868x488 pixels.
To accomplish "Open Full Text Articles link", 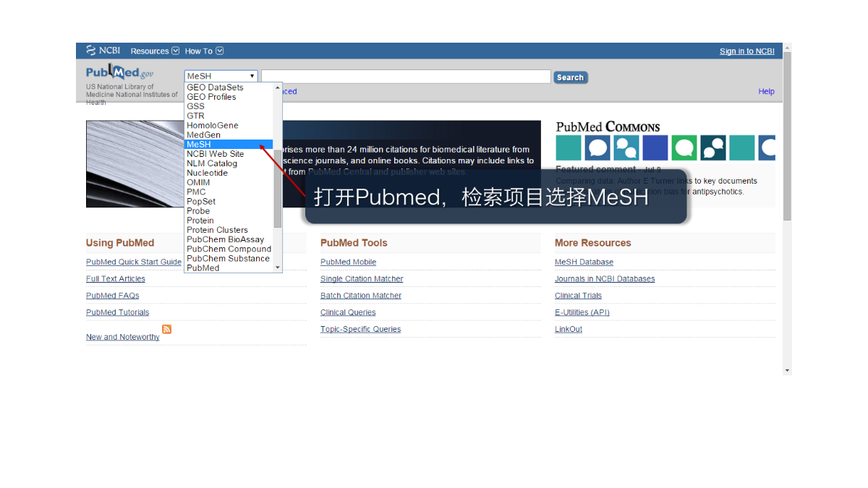I will 116,279.
